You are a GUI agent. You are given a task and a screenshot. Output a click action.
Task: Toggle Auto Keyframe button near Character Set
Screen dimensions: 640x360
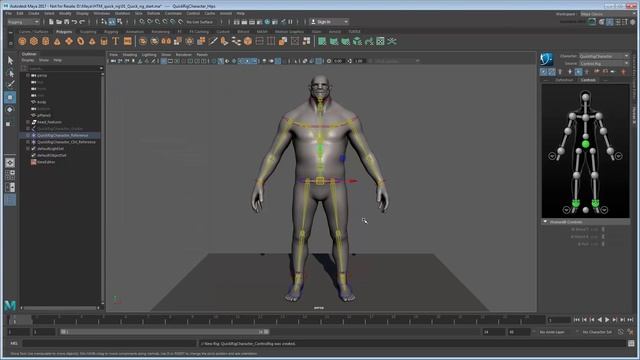(621, 332)
